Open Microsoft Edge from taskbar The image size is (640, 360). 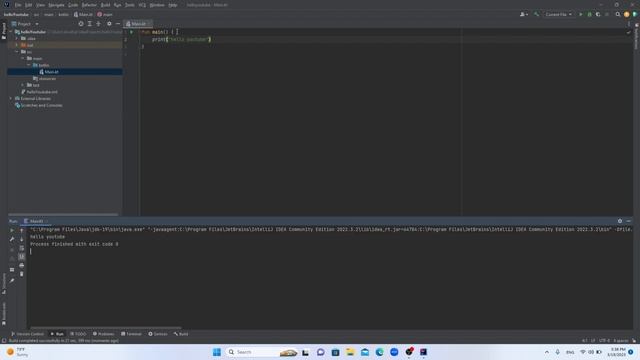[379, 352]
